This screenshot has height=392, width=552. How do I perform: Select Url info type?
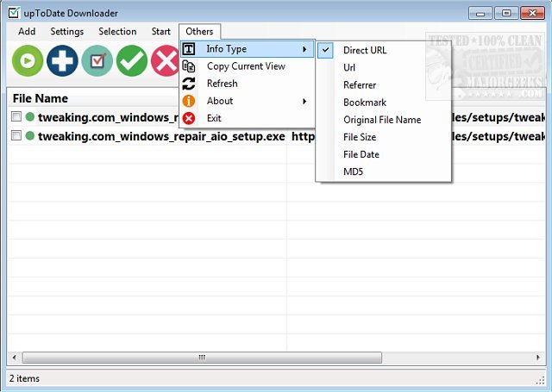(x=384, y=67)
